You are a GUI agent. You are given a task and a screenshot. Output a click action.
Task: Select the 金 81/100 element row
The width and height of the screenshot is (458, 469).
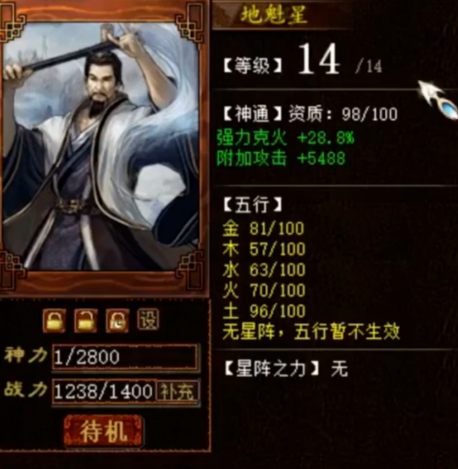coord(263,229)
